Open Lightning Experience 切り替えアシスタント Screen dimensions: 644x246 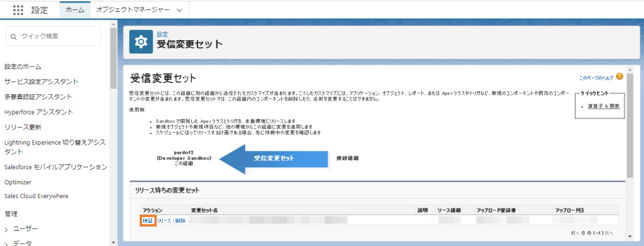point(55,147)
